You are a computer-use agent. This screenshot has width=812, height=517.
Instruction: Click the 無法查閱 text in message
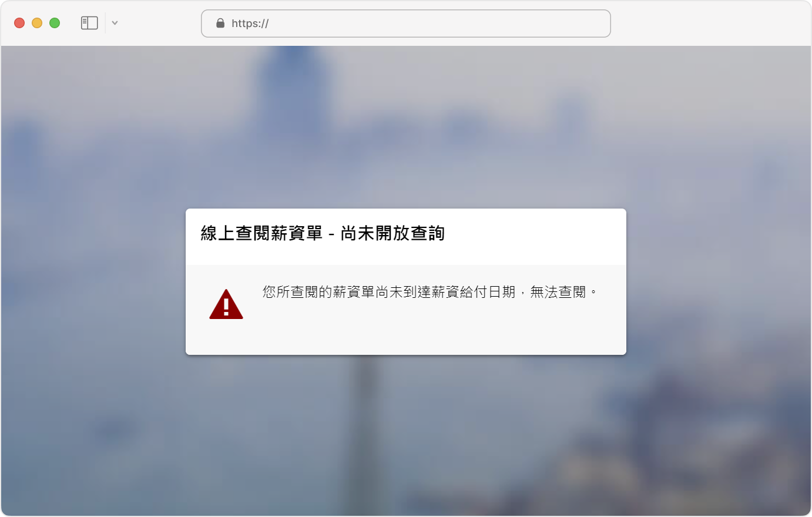[x=558, y=292]
